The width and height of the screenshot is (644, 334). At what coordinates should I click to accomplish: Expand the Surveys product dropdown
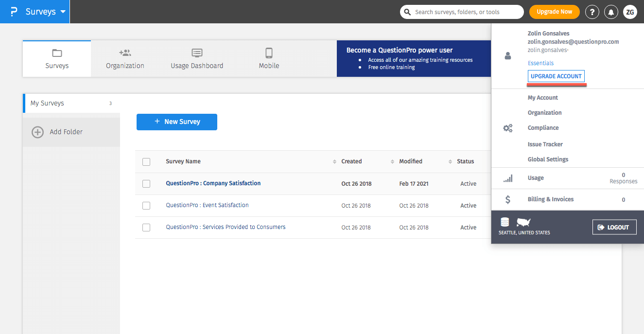coord(63,12)
